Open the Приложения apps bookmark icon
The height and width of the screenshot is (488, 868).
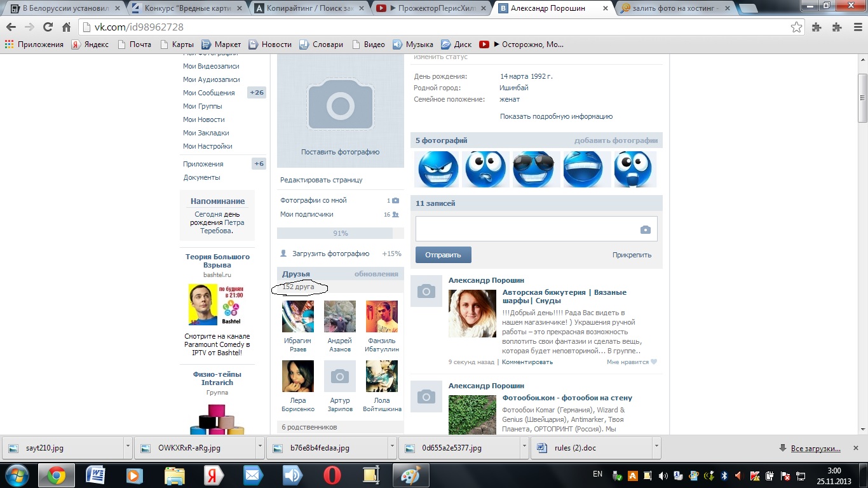(10, 44)
